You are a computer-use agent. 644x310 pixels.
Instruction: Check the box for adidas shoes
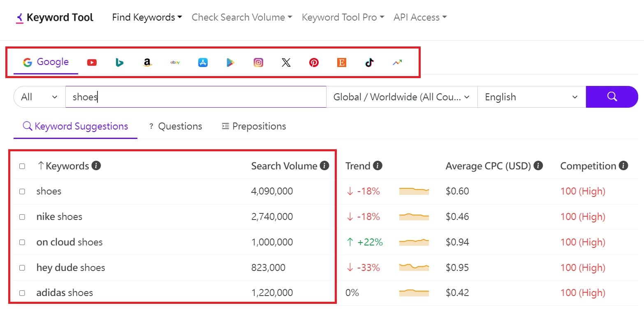[22, 293]
